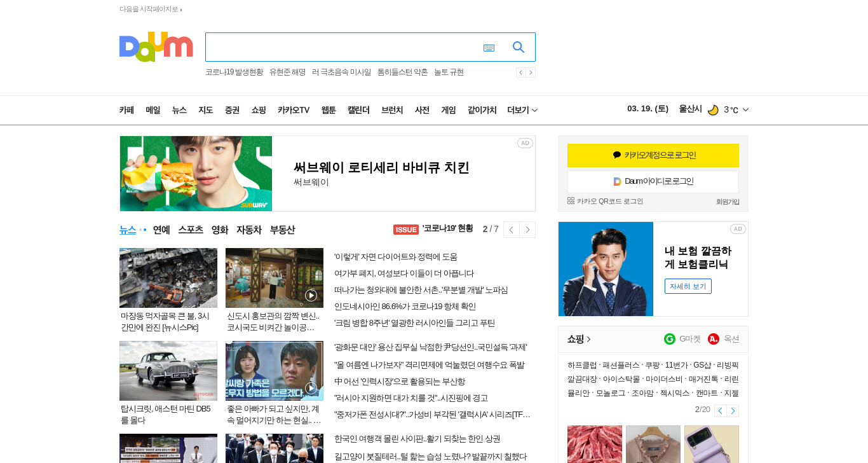Switch to the 연예 news tab
Screen dimensions: 868x463
161,230
